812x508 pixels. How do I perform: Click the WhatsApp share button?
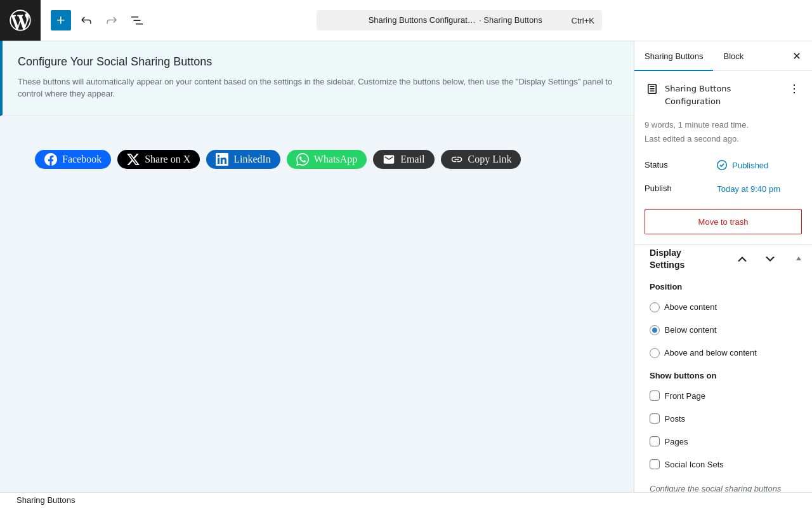pyautogui.click(x=327, y=159)
